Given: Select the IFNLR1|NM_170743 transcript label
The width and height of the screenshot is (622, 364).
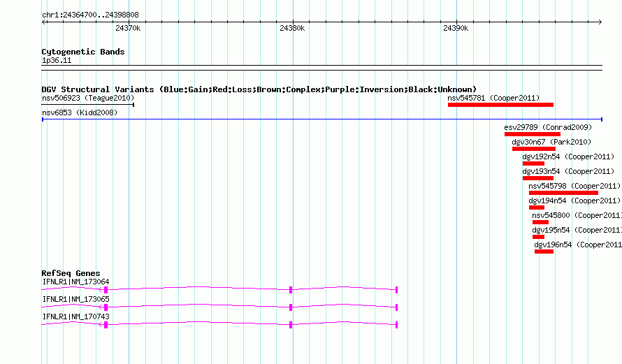Looking at the screenshot, I should pyautogui.click(x=75, y=316).
